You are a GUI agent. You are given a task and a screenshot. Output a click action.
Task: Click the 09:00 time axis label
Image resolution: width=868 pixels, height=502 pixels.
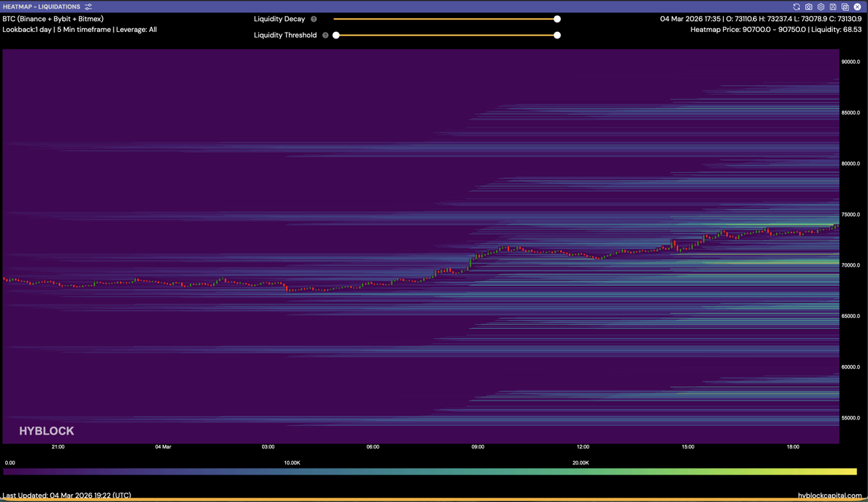[x=478, y=447]
